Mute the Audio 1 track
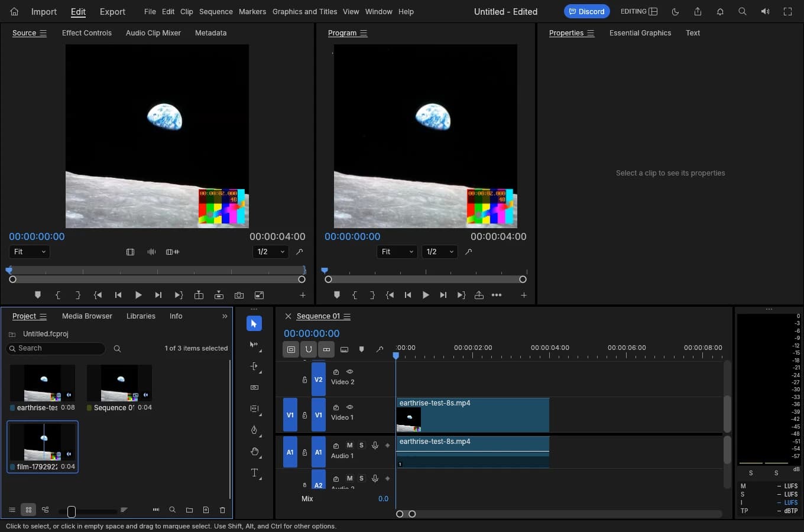This screenshot has width=804, height=532. pos(349,445)
